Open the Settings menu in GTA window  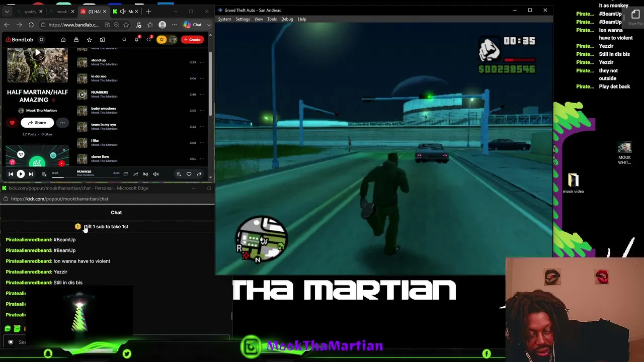(243, 19)
